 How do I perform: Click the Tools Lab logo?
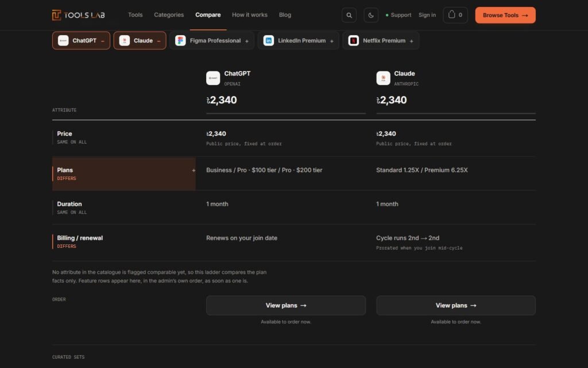point(78,15)
